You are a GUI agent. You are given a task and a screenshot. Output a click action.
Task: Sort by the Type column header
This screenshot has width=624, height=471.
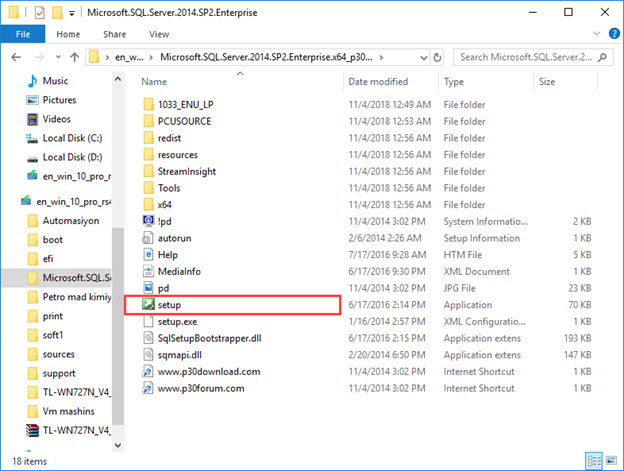(x=454, y=82)
